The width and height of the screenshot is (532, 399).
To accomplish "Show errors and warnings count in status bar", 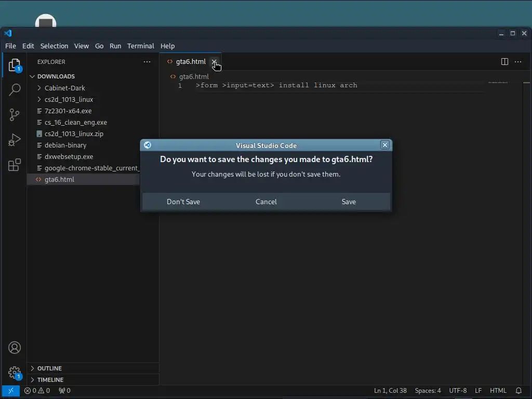I will coord(37,391).
